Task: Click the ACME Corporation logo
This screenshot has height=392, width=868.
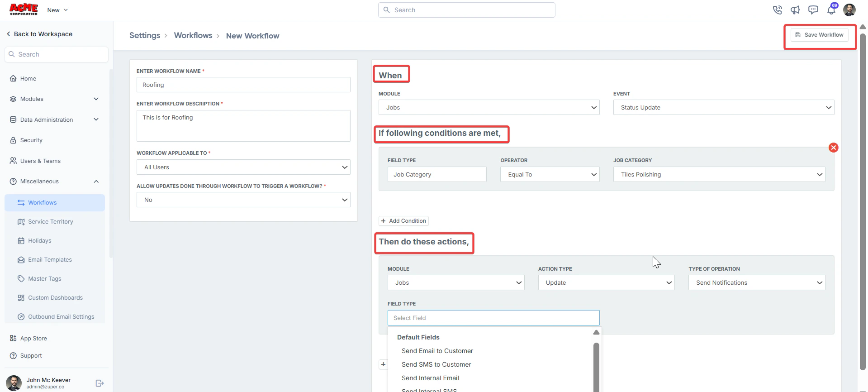Action: (24, 10)
